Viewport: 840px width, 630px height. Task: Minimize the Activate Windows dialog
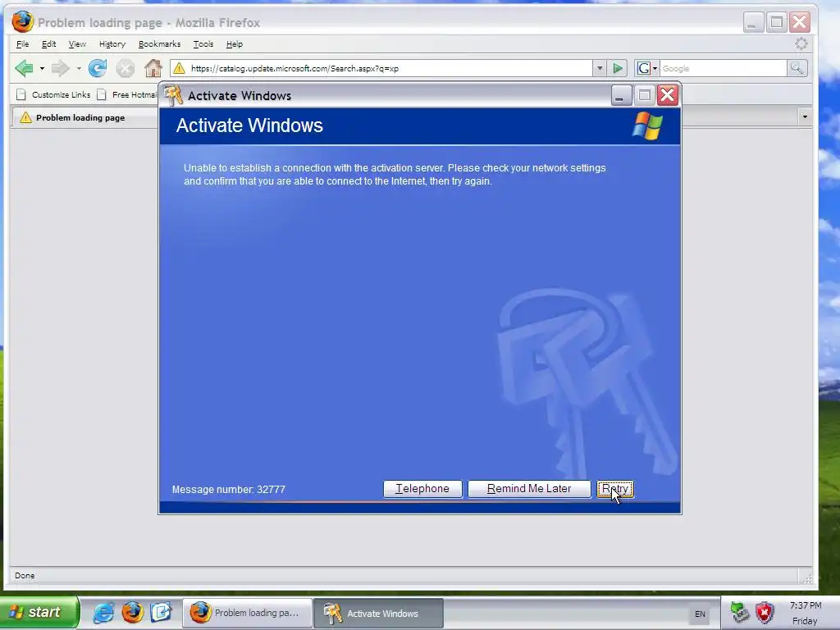click(x=621, y=95)
